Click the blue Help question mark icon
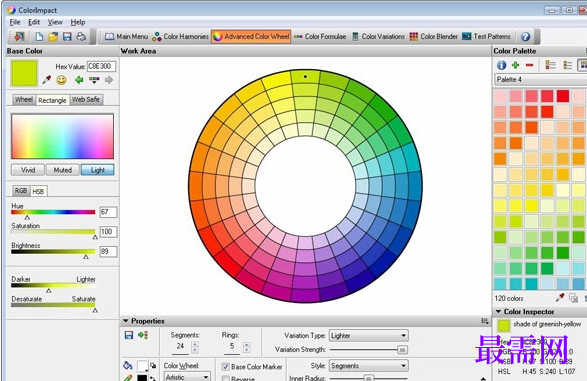 point(526,37)
